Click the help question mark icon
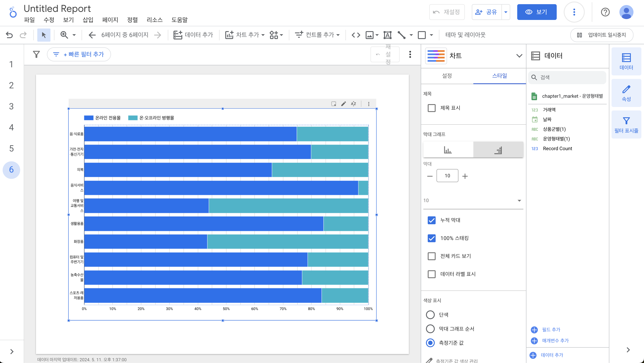The image size is (644, 363). (605, 12)
